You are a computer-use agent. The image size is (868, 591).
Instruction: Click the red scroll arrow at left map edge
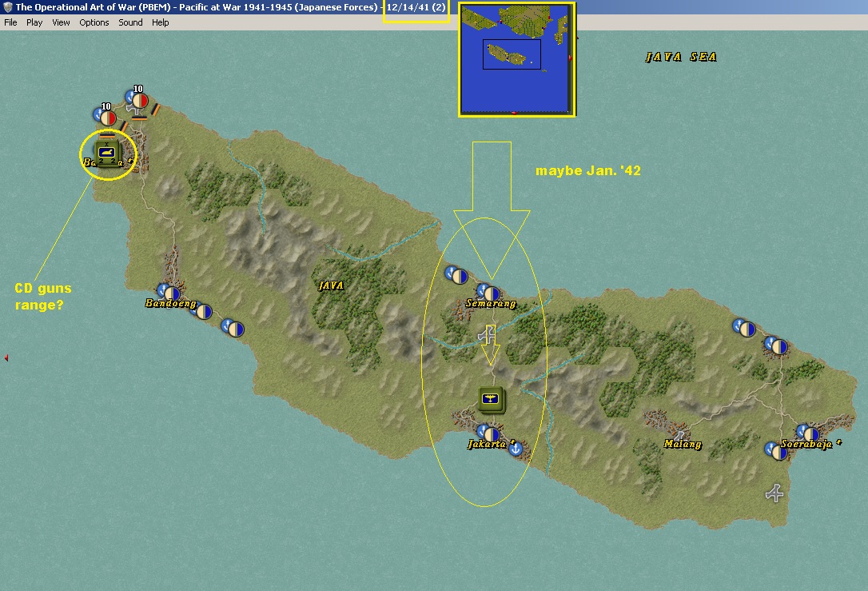[6, 358]
